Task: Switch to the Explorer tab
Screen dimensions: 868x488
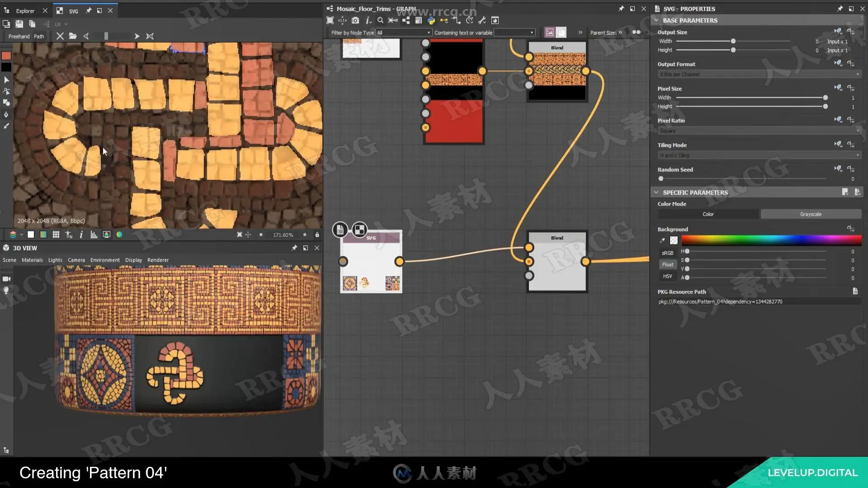Action: click(x=25, y=11)
